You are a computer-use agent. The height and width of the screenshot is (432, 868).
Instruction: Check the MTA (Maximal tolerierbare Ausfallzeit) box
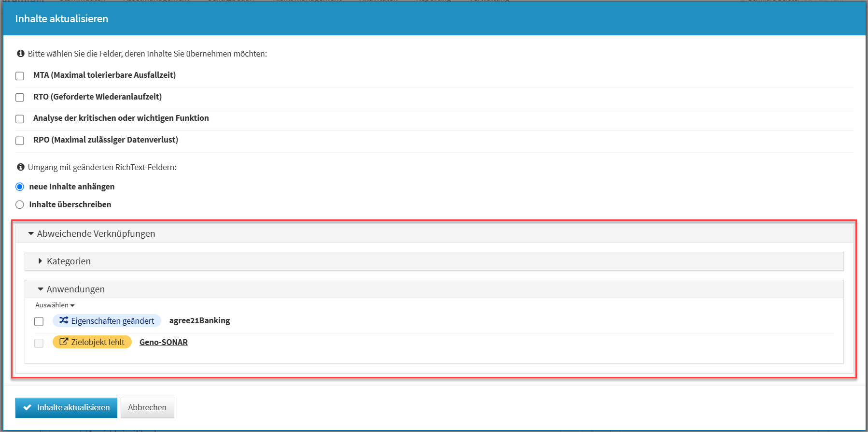pyautogui.click(x=20, y=76)
